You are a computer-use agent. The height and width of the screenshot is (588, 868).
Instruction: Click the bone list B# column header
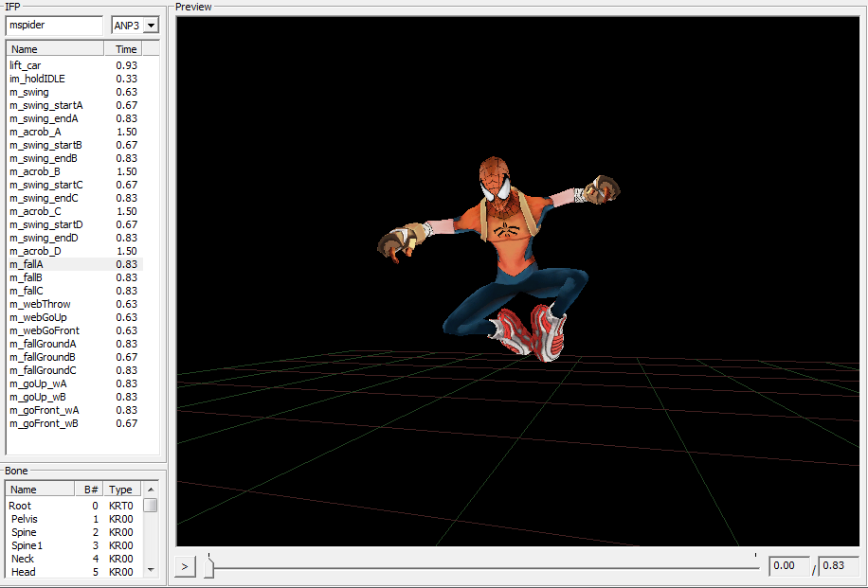tap(89, 489)
